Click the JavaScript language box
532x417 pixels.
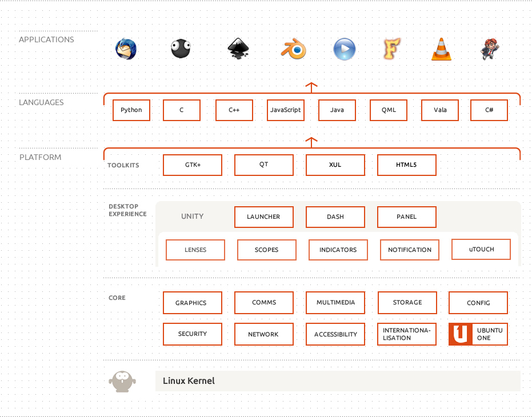285,110
